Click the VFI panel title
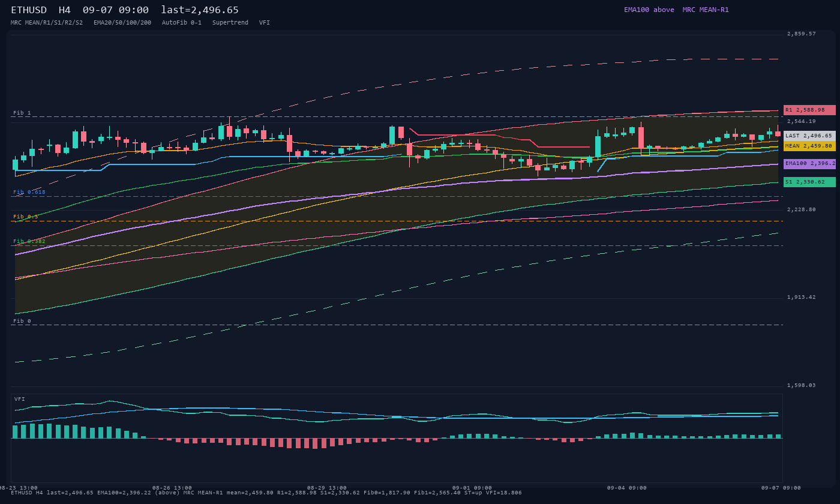 20,399
